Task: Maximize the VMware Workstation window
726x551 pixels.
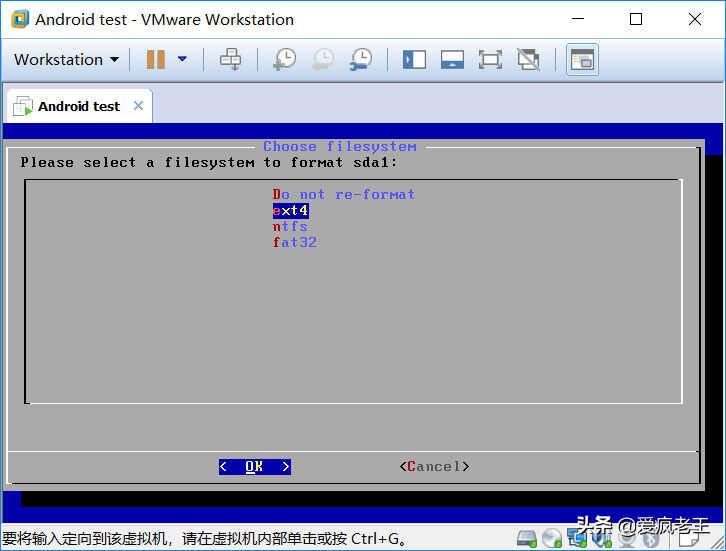Action: coord(636,19)
